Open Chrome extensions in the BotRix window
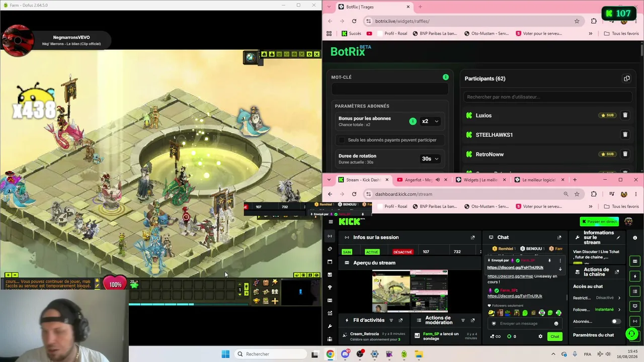Viewport: 644px width, 362px height. click(594, 21)
